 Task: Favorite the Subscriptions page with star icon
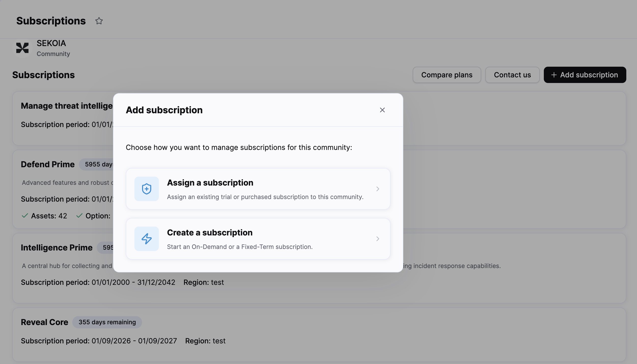click(99, 21)
